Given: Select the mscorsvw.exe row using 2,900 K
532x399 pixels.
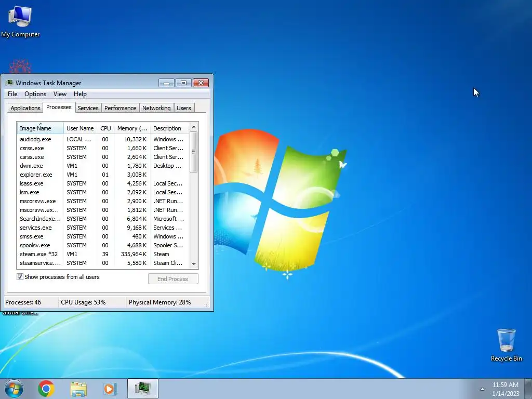Looking at the screenshot, I should 103,201.
